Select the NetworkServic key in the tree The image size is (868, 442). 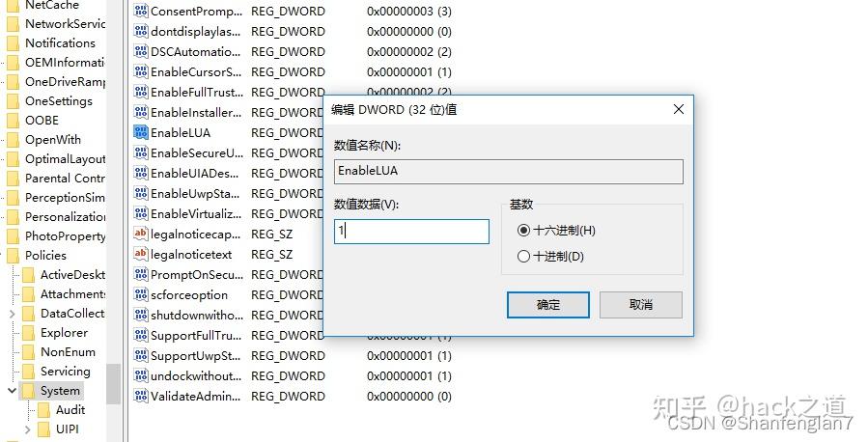(x=65, y=24)
